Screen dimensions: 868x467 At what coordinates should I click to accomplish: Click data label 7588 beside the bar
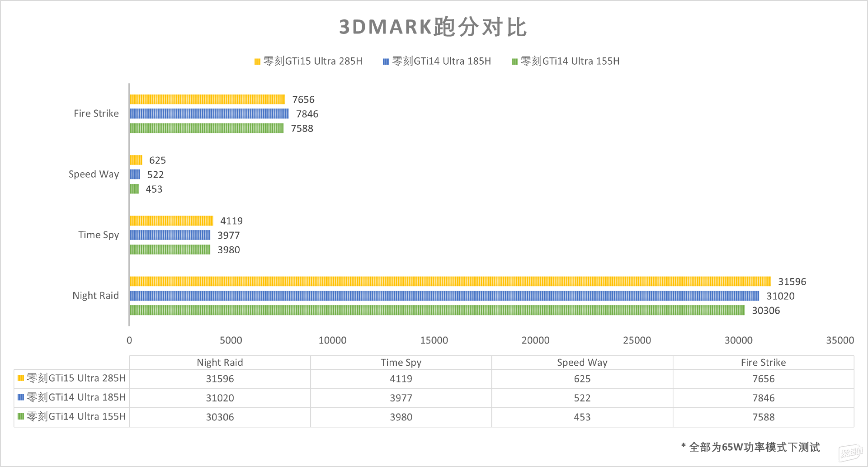click(x=302, y=129)
